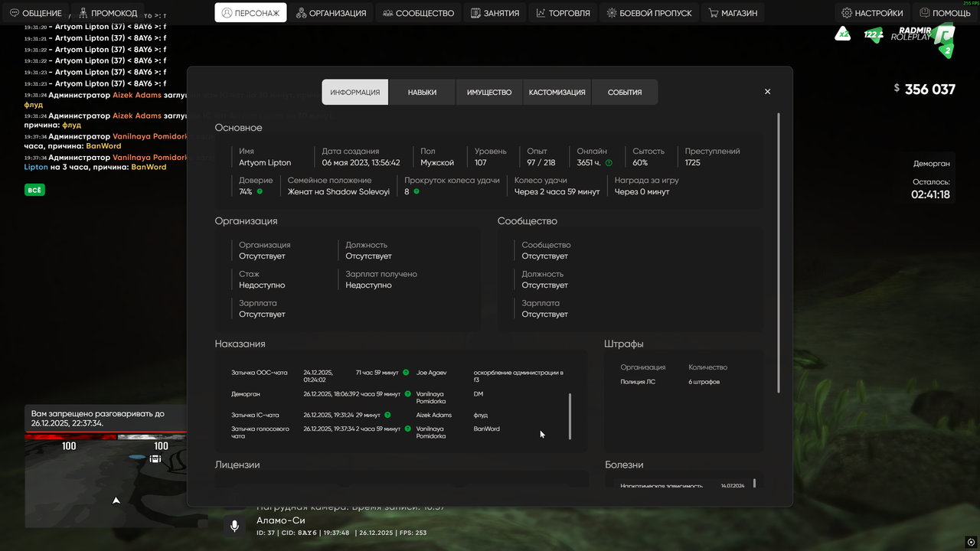Click the green info icon beside Онлайн 3651 ч.
The height and width of the screenshot is (551, 980).
pyautogui.click(x=609, y=163)
